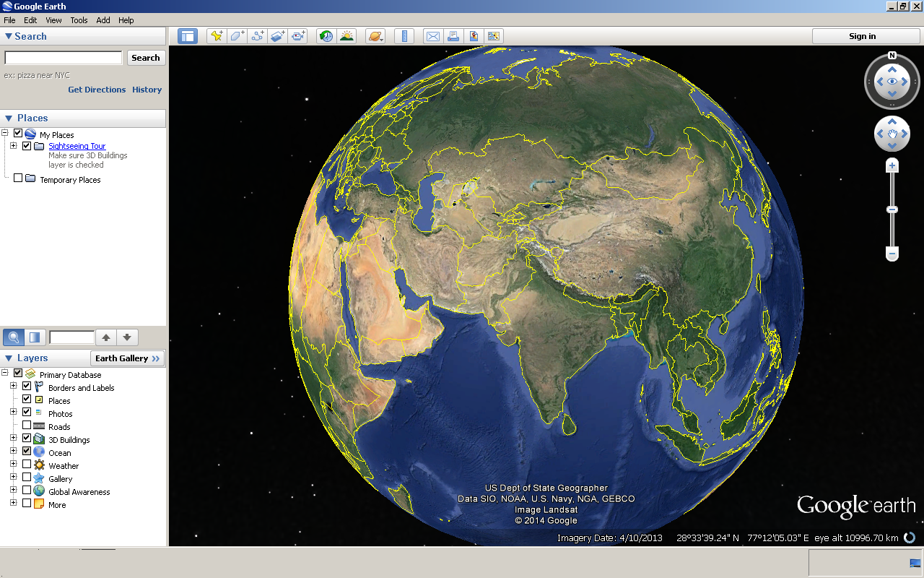Expand the Sightseeing Tour folder
This screenshot has width=924, height=578.
[13, 146]
